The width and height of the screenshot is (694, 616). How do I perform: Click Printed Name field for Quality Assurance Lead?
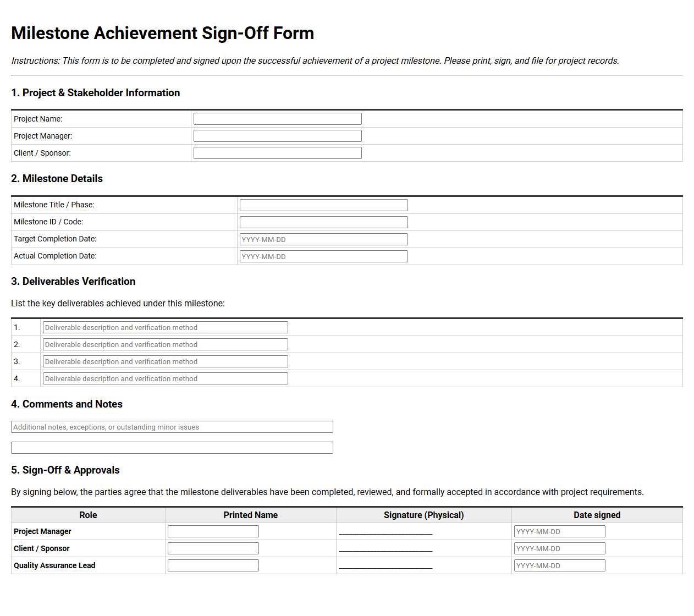pos(213,565)
